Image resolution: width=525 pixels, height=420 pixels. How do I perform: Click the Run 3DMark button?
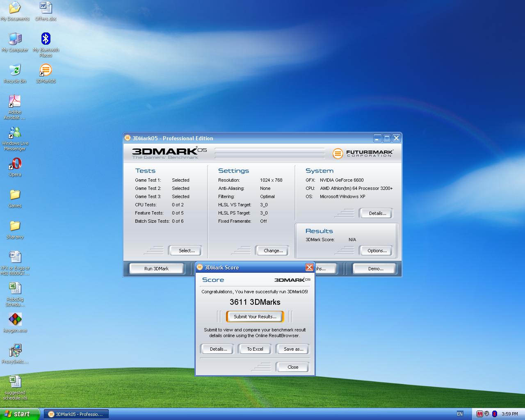click(x=156, y=269)
